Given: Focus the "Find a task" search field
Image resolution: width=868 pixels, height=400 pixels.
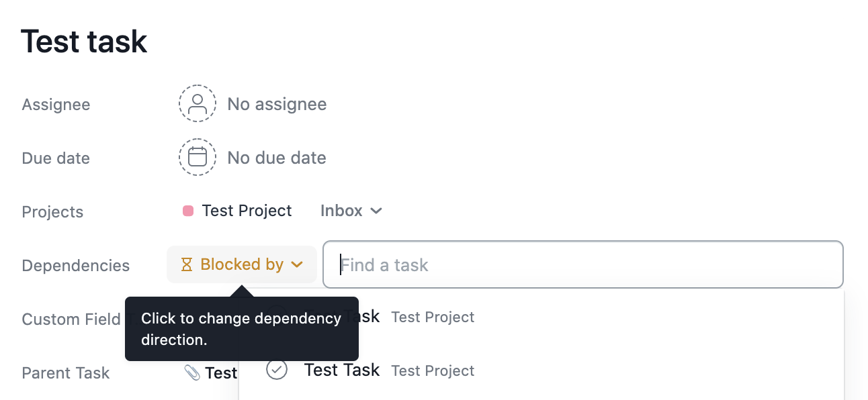Looking at the screenshot, I should 582,265.
